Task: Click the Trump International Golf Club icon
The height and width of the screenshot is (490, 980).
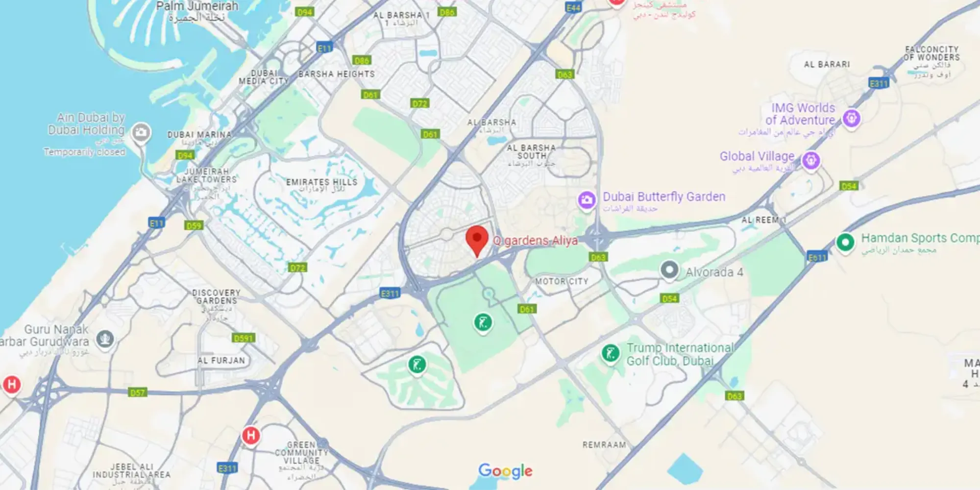Action: coord(610,353)
